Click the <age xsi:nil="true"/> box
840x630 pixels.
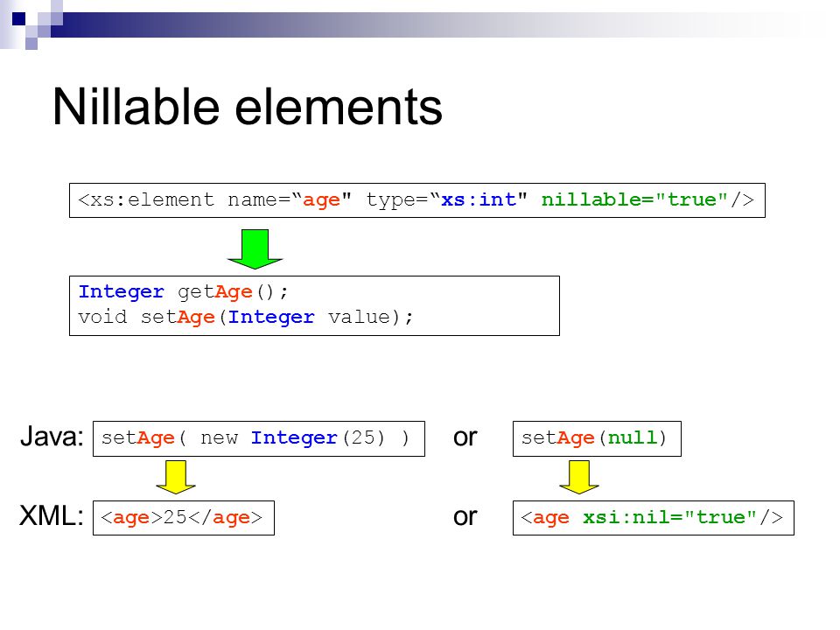click(654, 518)
